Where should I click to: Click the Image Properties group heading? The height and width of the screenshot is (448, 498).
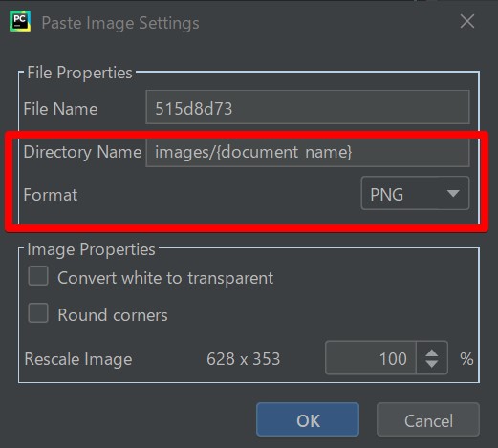pos(91,249)
